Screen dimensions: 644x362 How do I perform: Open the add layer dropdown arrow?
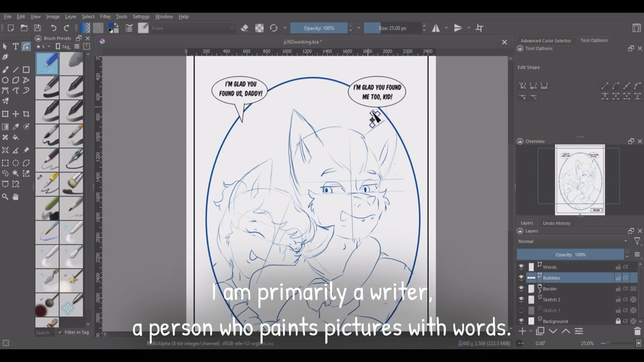tap(530, 331)
